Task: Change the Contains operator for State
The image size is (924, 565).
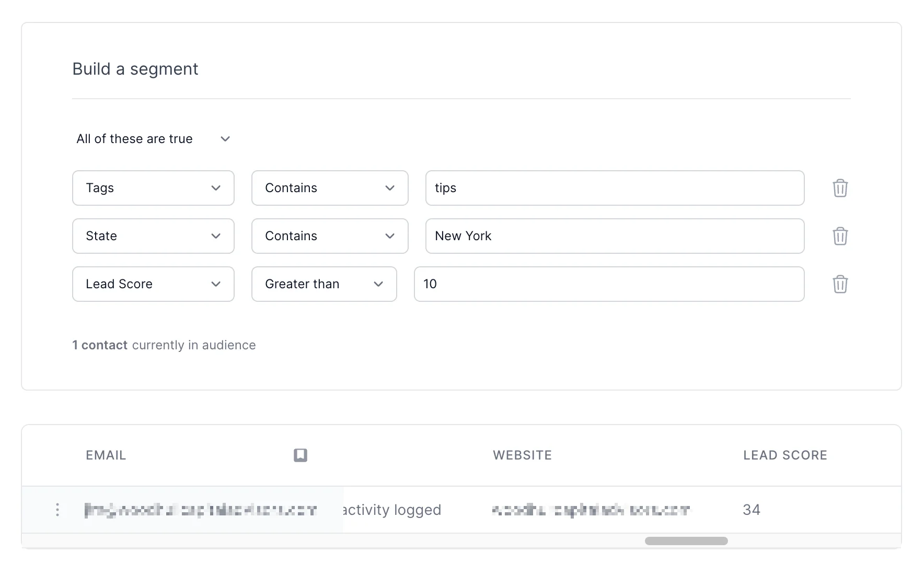Action: click(x=329, y=236)
